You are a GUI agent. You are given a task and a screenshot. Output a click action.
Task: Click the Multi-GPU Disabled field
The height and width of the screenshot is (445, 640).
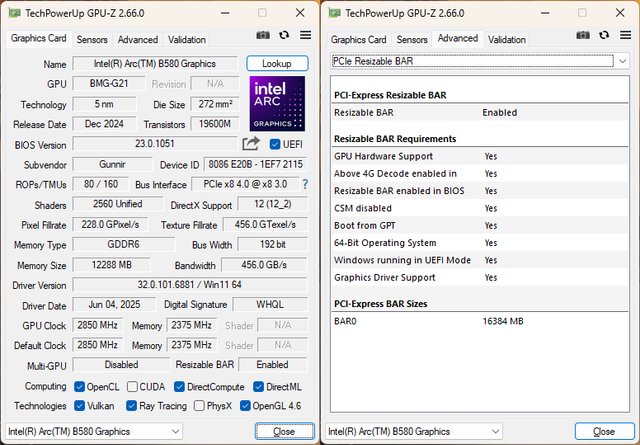[x=121, y=365]
